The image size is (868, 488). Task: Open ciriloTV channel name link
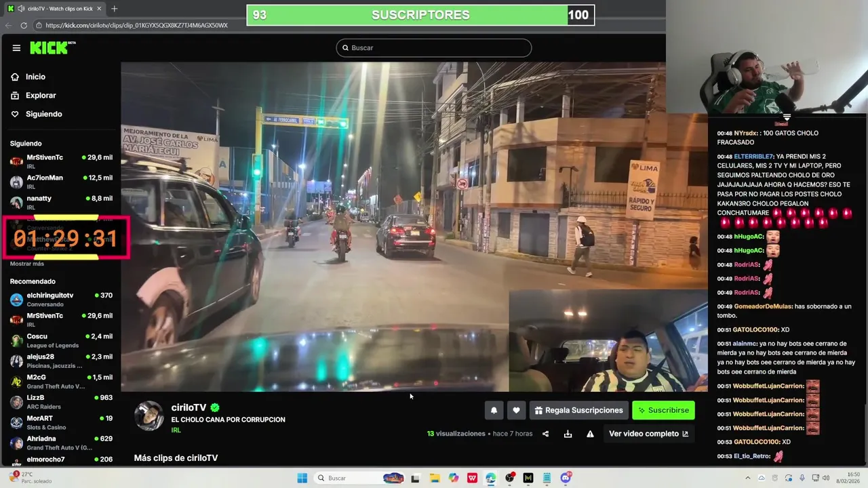[189, 407]
